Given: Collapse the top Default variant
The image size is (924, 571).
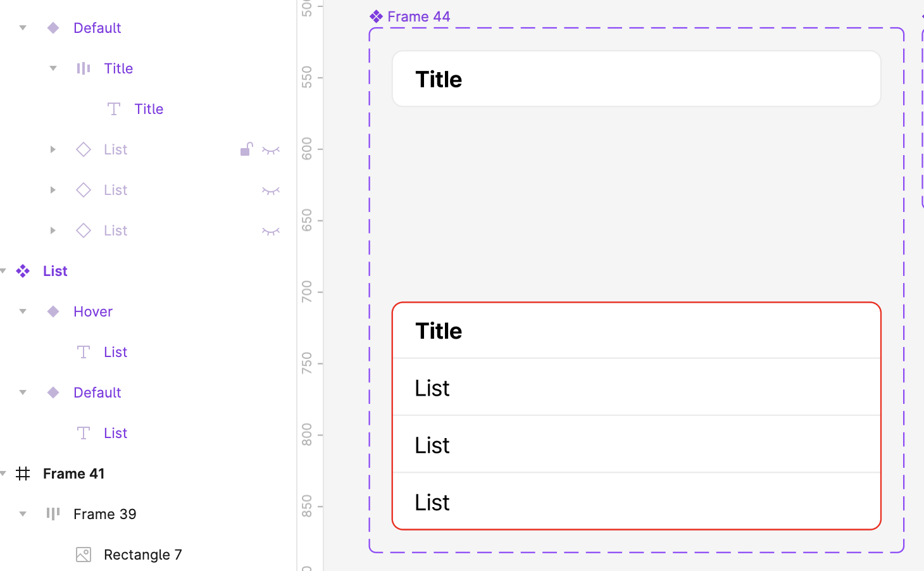Looking at the screenshot, I should [x=23, y=28].
